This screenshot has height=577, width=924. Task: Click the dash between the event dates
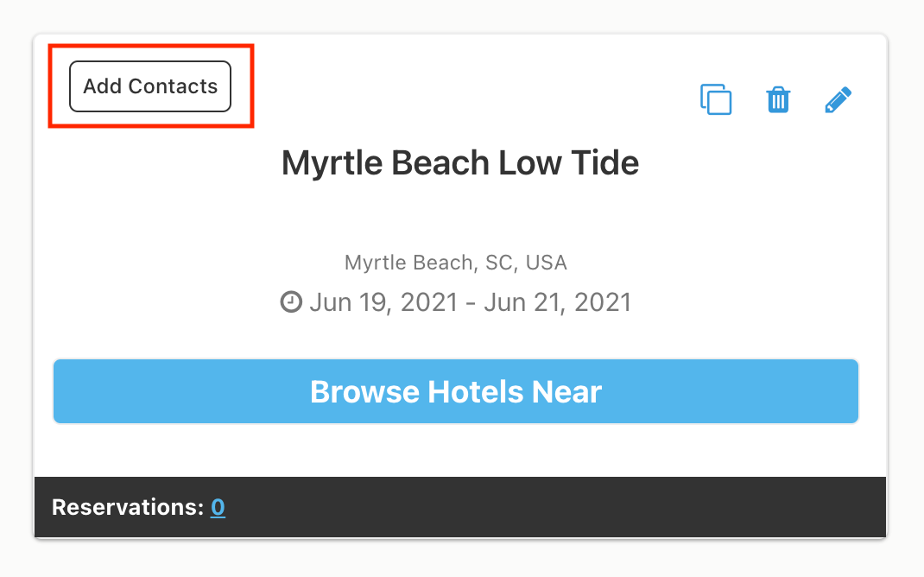471,304
